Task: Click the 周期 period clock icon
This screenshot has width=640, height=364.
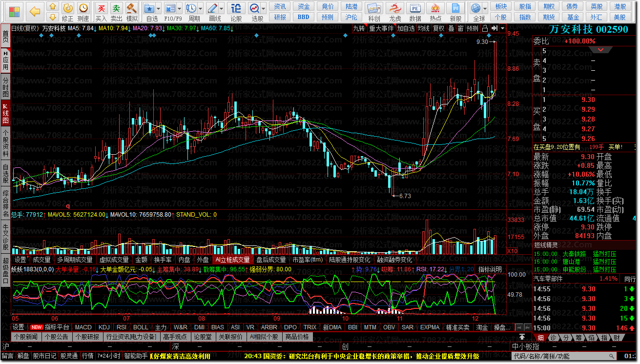Action: click(x=191, y=8)
